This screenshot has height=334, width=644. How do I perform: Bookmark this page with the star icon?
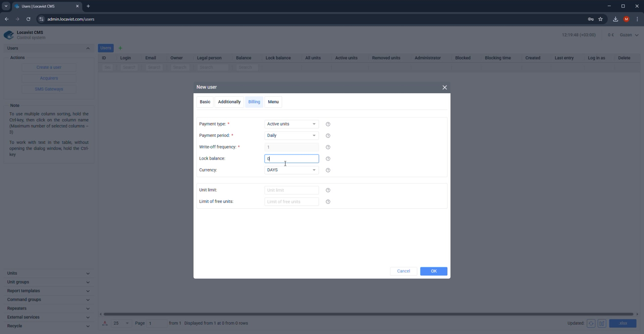click(x=600, y=19)
